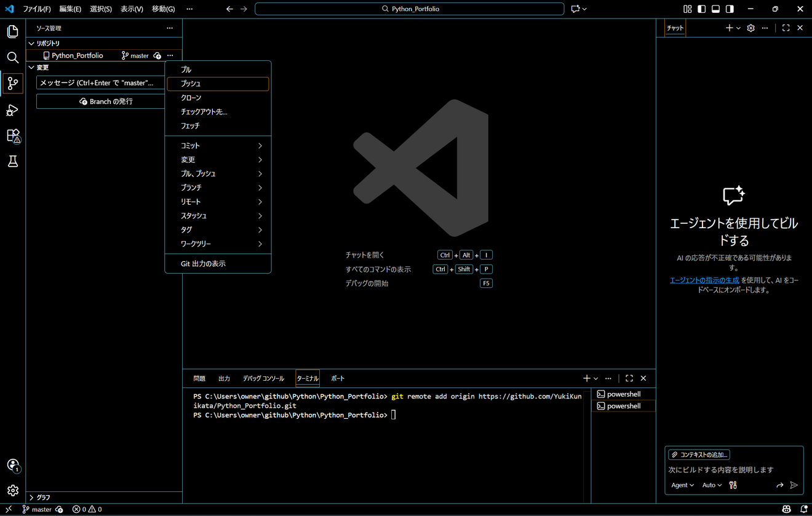Switch to the 出力 panel tab
The image size is (812, 516).
click(224, 379)
